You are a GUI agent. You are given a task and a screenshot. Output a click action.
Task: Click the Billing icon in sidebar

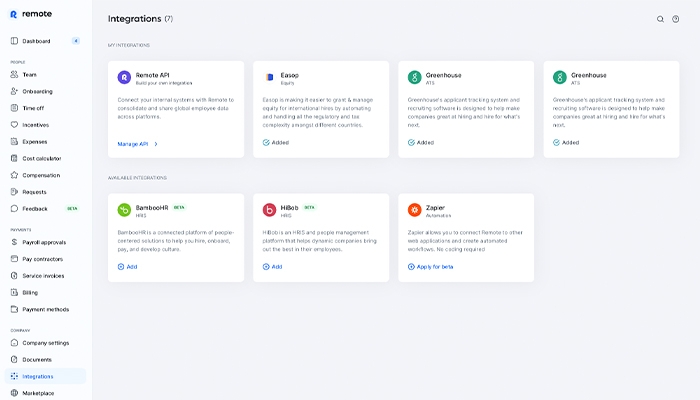pyautogui.click(x=14, y=292)
